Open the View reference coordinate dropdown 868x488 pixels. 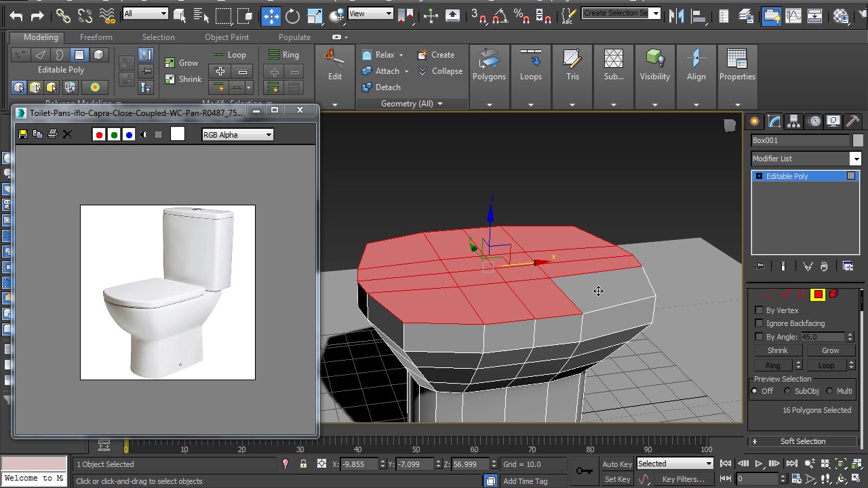pos(370,14)
